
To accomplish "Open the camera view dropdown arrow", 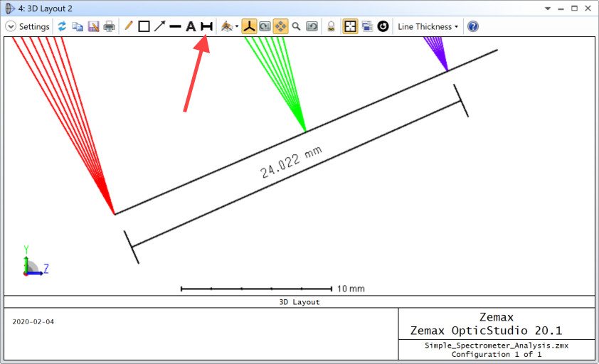I will pyautogui.click(x=237, y=26).
